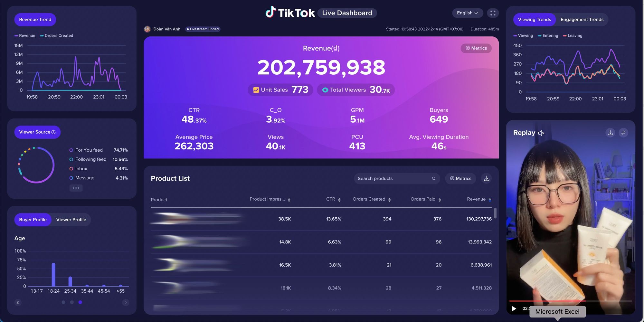Viewport: 644px width, 322px height.
Task: Click the Total Viewers 30.7K pill
Action: [x=356, y=90]
